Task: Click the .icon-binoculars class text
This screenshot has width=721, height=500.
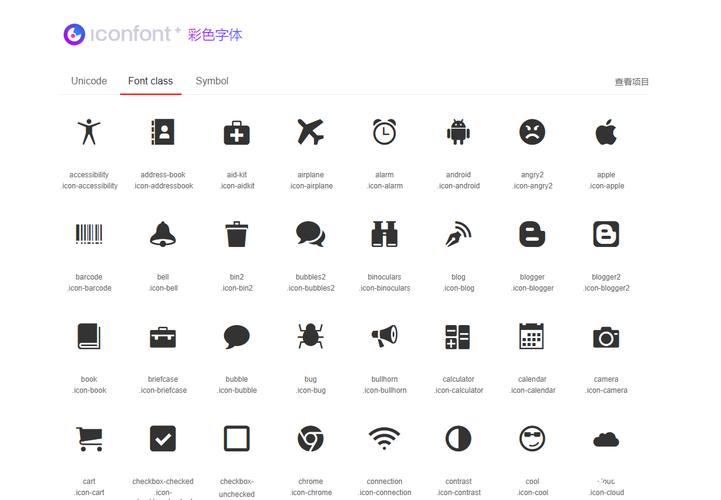Action: pyautogui.click(x=385, y=288)
